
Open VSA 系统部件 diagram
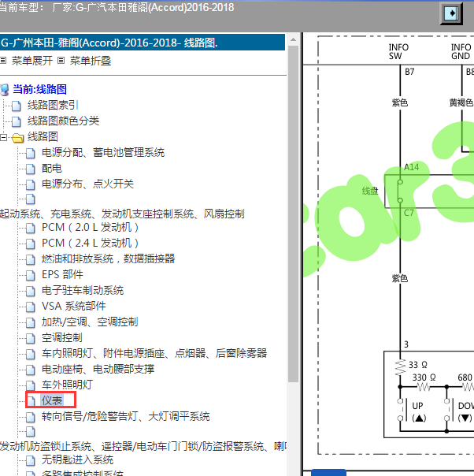pyautogui.click(x=74, y=306)
